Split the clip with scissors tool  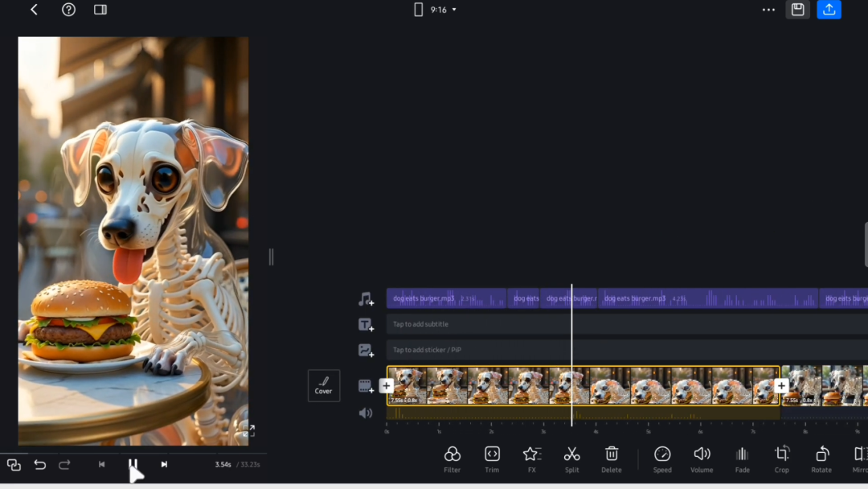point(571,458)
